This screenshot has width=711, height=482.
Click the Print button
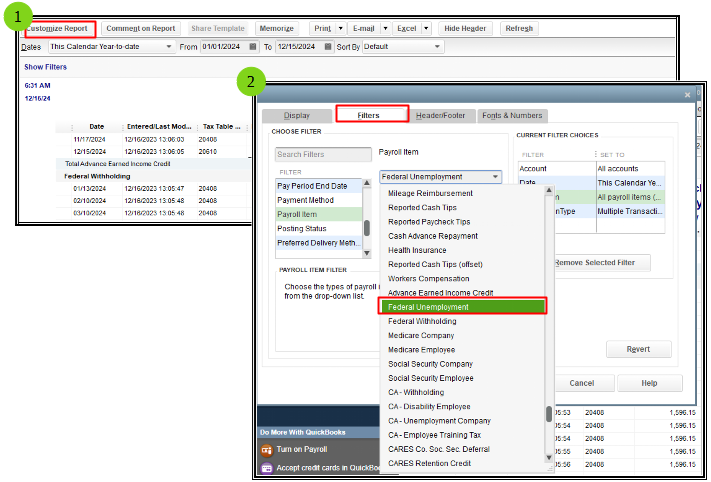point(322,29)
